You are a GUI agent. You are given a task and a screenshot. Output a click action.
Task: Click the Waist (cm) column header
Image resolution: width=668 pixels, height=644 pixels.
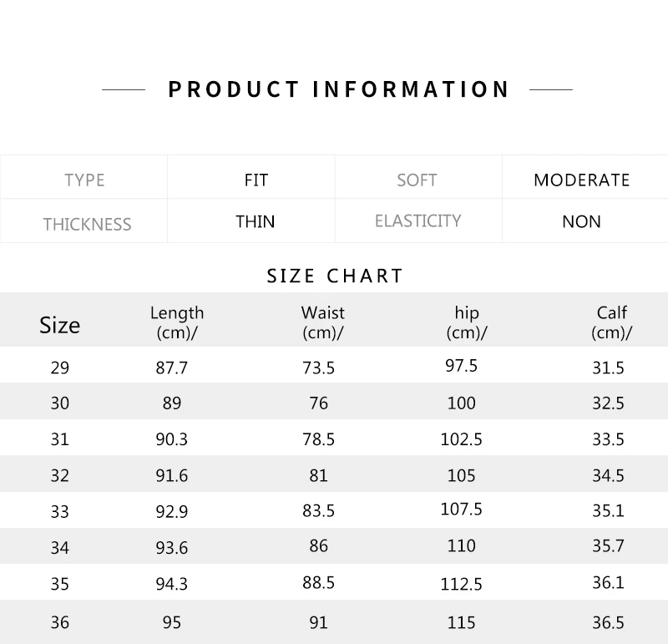322,322
